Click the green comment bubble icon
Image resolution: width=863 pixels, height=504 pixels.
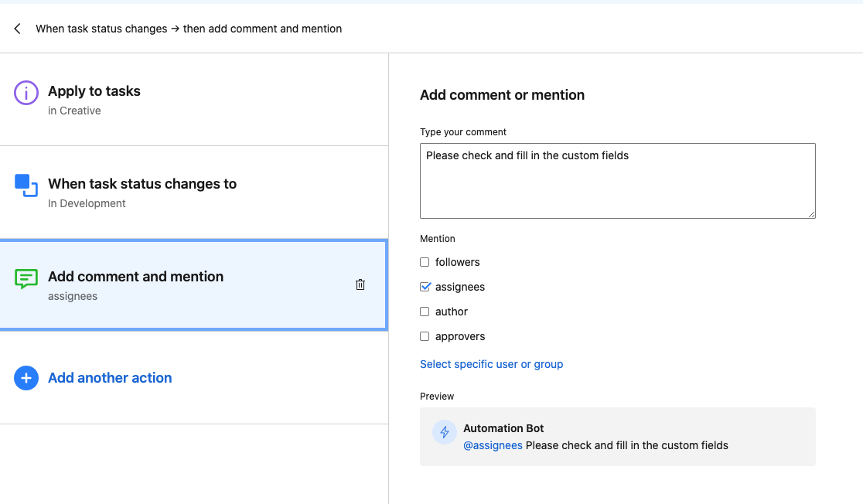[x=26, y=278]
